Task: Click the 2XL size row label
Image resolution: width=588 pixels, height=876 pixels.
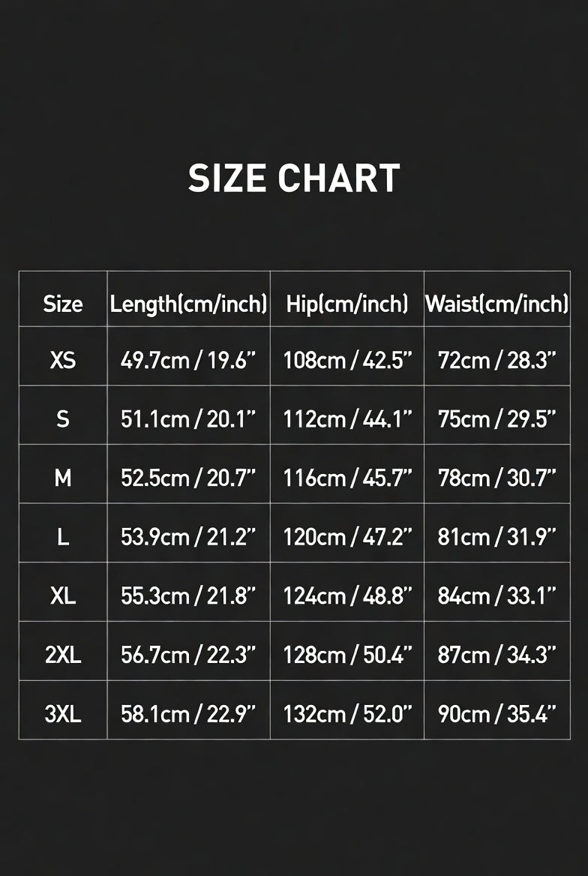Action: point(62,655)
